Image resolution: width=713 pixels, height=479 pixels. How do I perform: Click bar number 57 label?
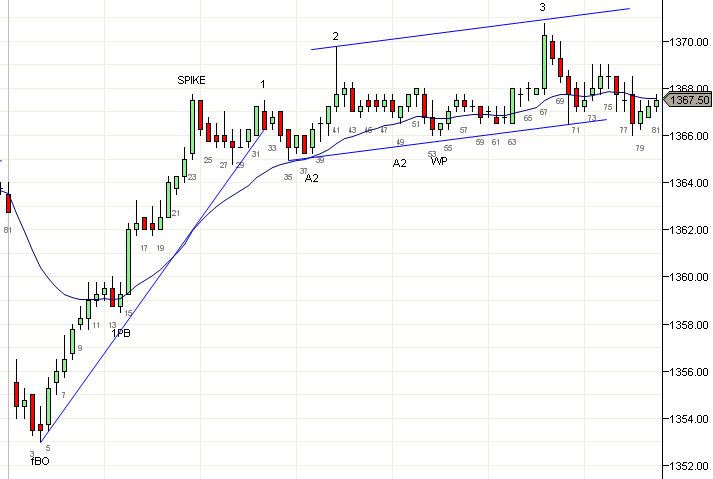[463, 130]
